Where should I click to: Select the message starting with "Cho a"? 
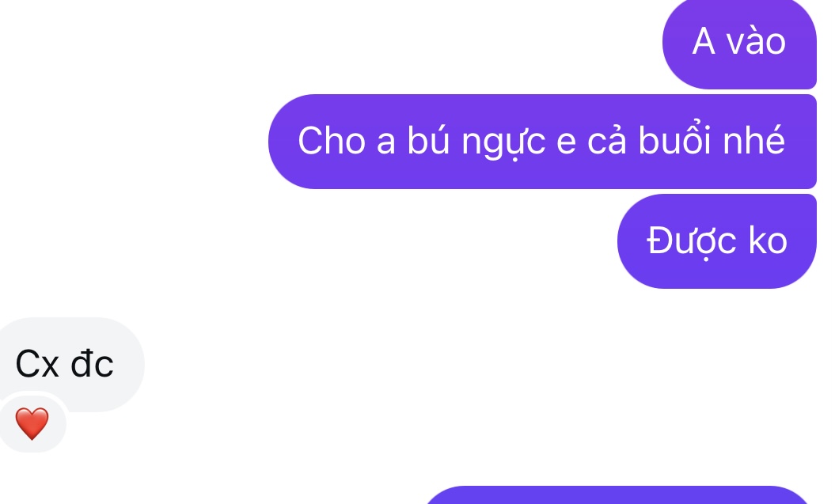coord(542,142)
